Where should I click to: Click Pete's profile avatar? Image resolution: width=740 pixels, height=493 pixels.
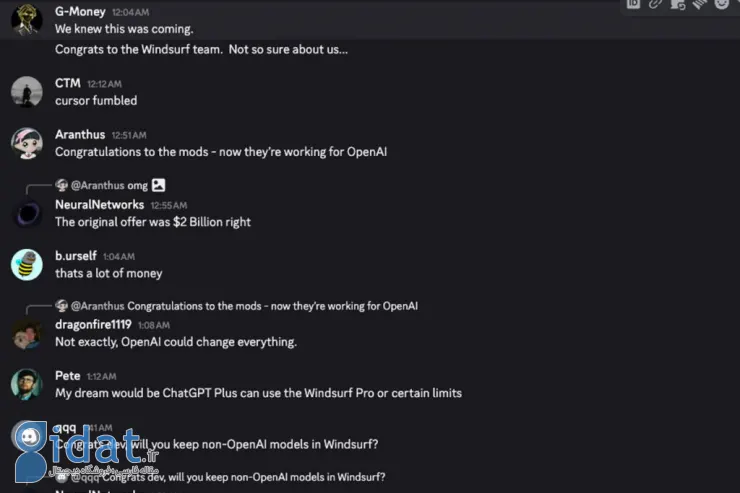(27, 384)
